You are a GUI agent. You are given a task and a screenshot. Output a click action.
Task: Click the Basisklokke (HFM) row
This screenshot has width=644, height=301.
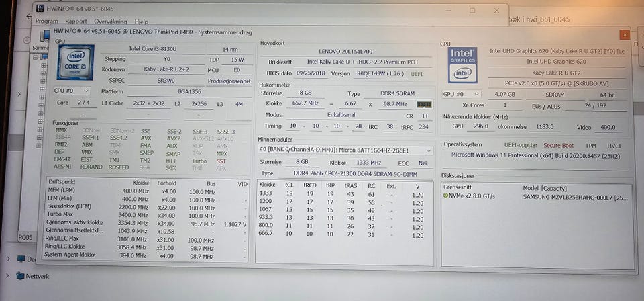148,207
